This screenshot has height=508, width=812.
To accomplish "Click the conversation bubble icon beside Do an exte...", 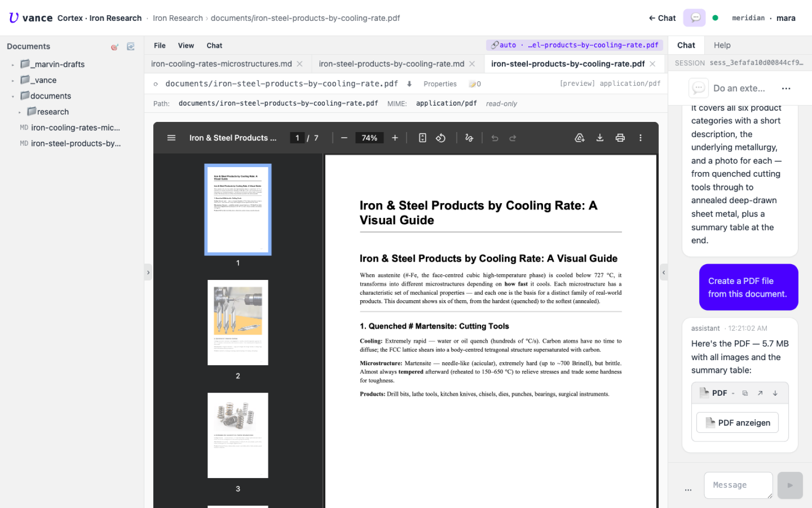I will click(698, 88).
